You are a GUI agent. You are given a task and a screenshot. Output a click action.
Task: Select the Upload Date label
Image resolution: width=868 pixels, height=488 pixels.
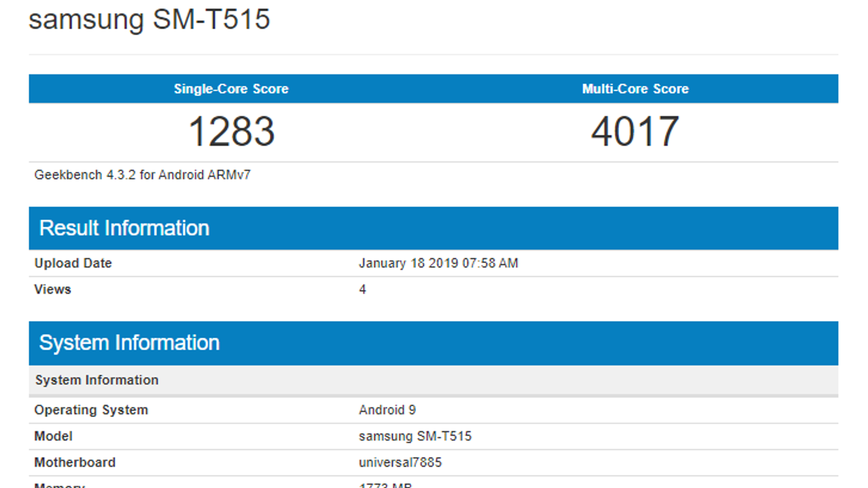click(73, 264)
